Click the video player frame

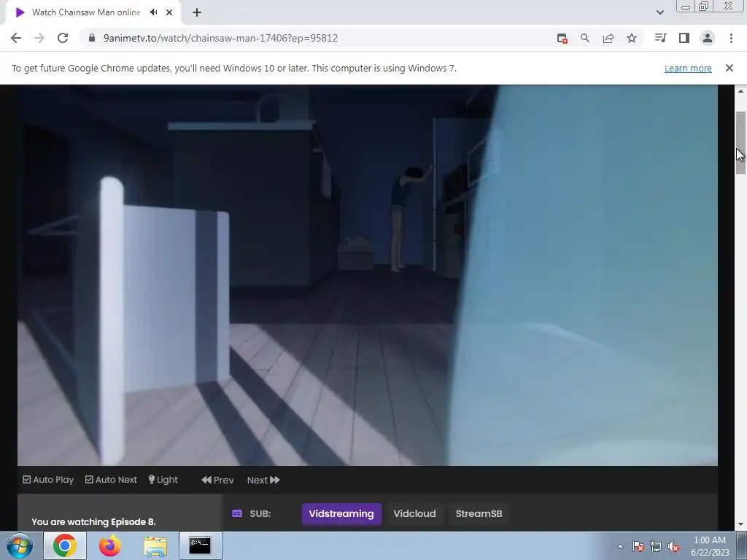coord(368,275)
